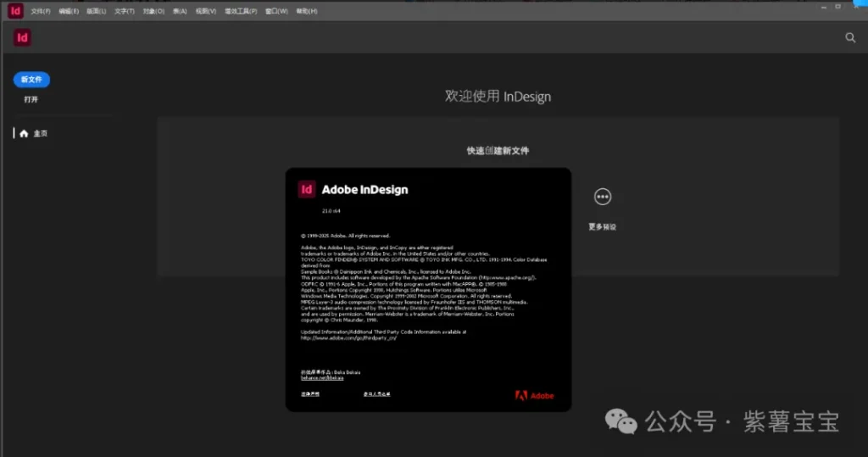Open the 增效工具(P) Plug-ins menu

242,11
